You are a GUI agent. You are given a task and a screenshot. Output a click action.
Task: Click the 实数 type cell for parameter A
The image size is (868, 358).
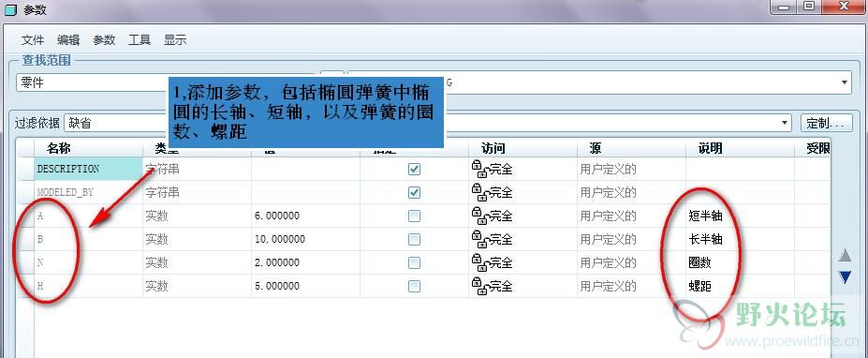[197, 216]
